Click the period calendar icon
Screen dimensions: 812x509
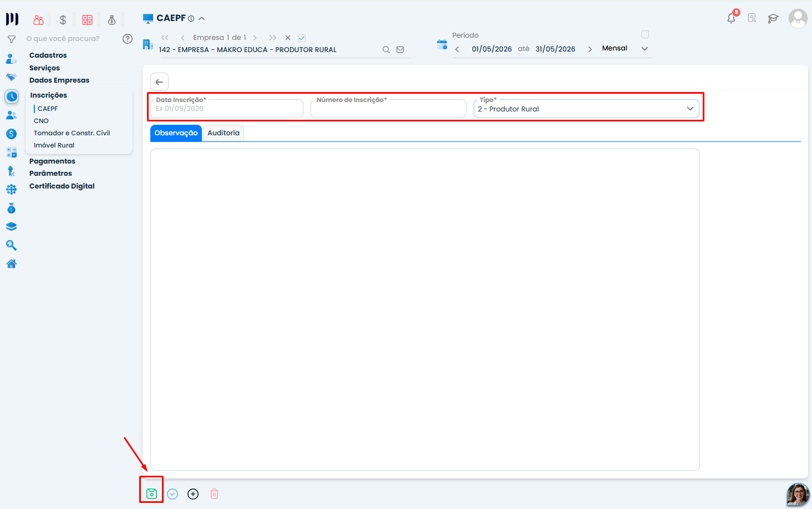pyautogui.click(x=442, y=45)
